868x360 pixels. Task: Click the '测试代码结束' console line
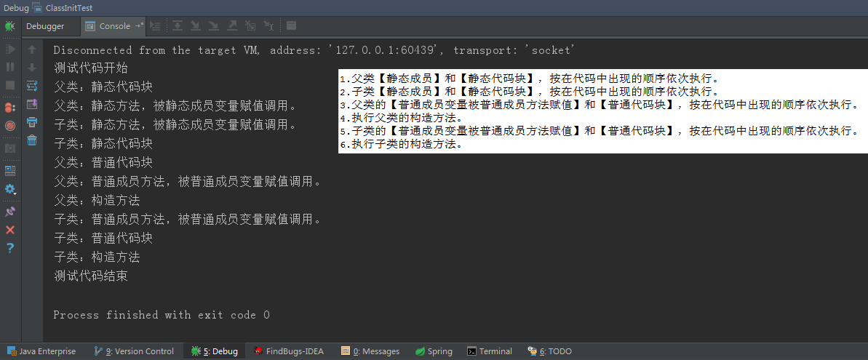click(x=91, y=276)
